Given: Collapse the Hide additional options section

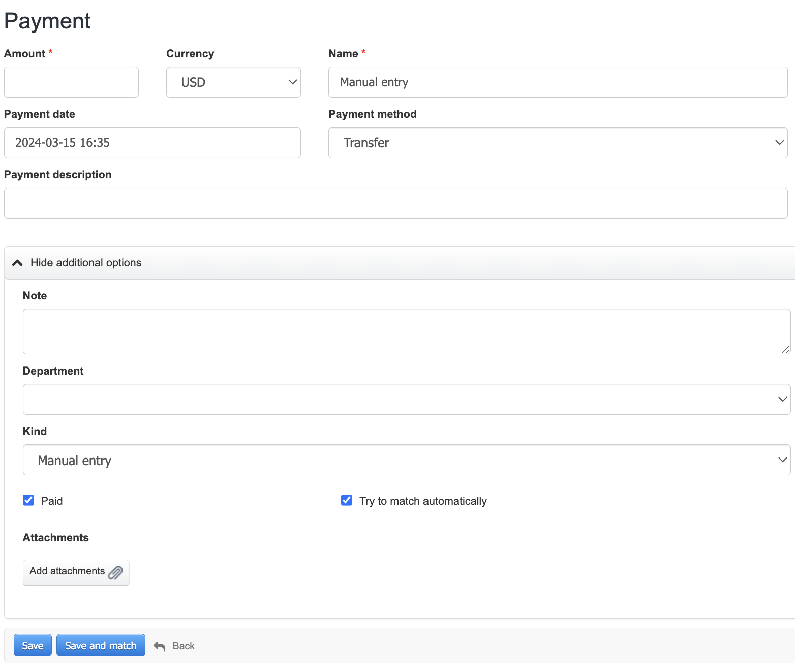Looking at the screenshot, I should tap(86, 263).
